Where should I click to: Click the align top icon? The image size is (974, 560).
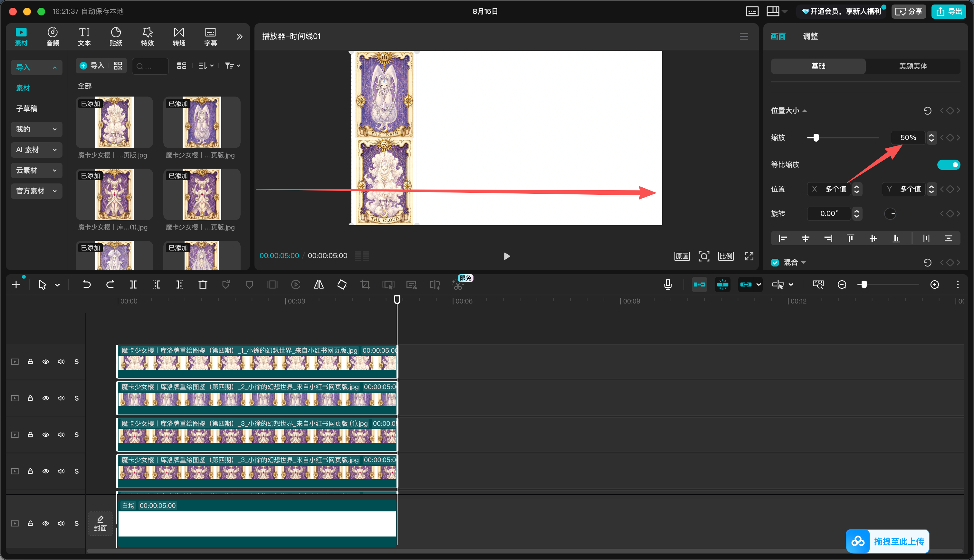coord(850,238)
